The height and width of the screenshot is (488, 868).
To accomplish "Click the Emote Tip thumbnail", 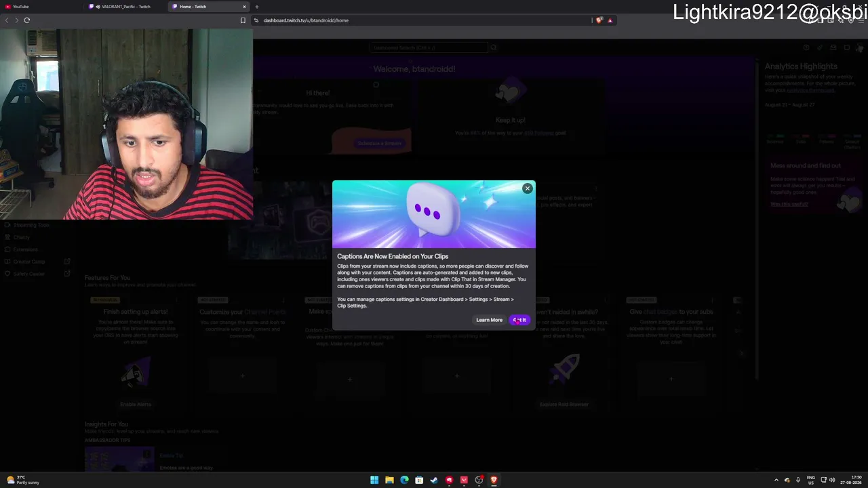I will pyautogui.click(x=120, y=459).
